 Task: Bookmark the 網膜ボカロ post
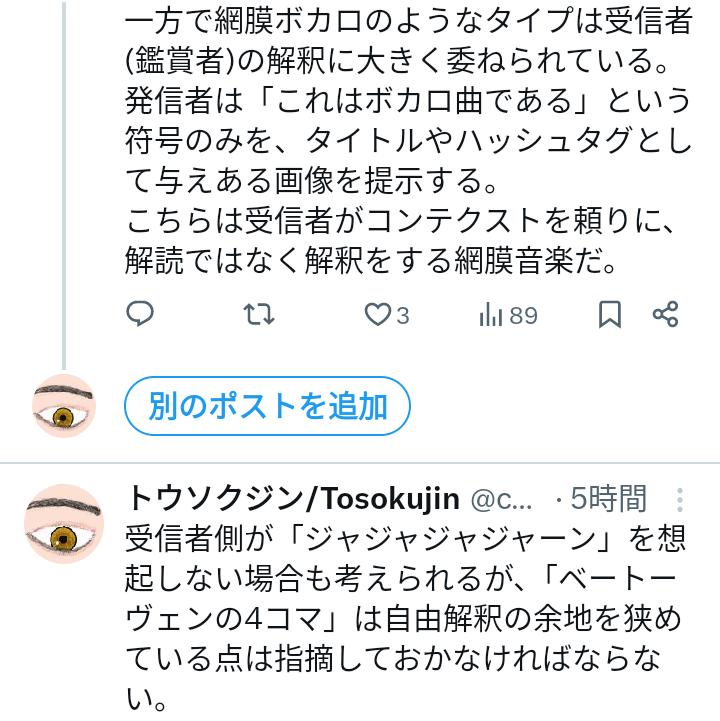pos(610,315)
